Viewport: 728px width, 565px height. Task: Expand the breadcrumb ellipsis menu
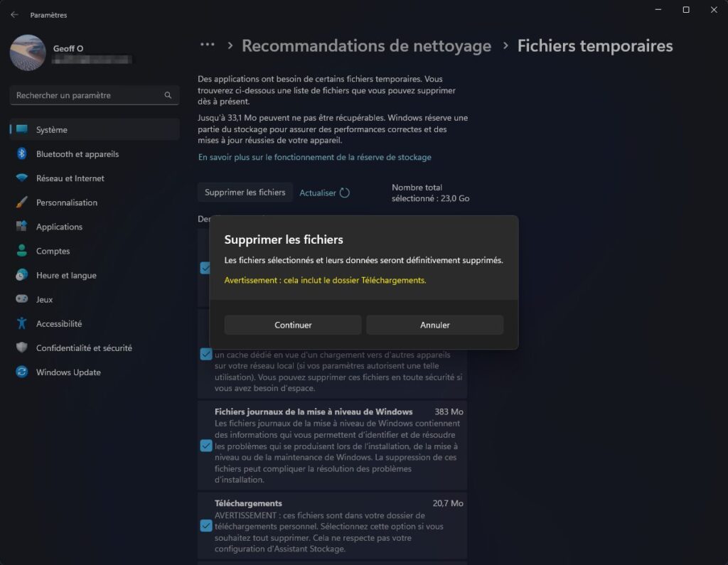(x=207, y=45)
